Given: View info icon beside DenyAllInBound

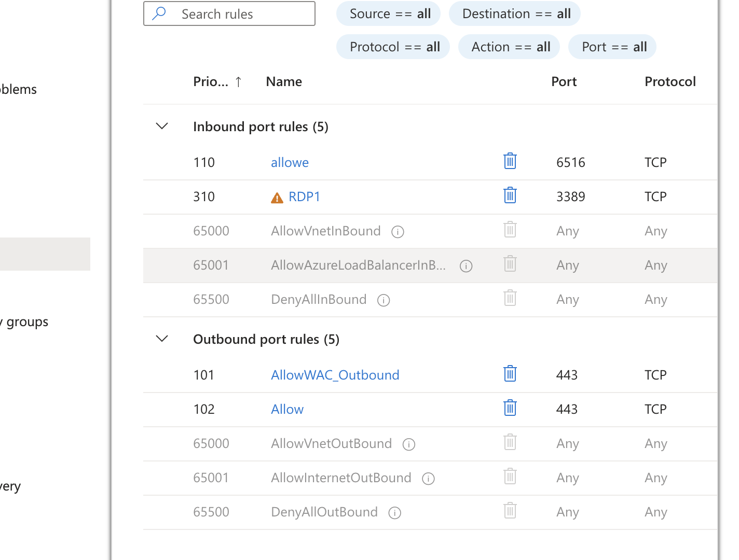Looking at the screenshot, I should tap(384, 300).
